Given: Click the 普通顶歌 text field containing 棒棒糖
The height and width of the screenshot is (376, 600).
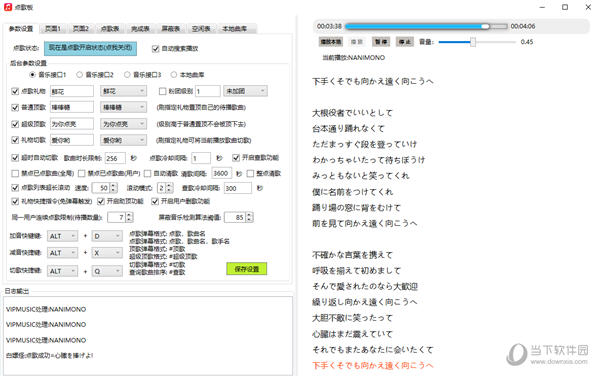Looking at the screenshot, I should pos(72,107).
